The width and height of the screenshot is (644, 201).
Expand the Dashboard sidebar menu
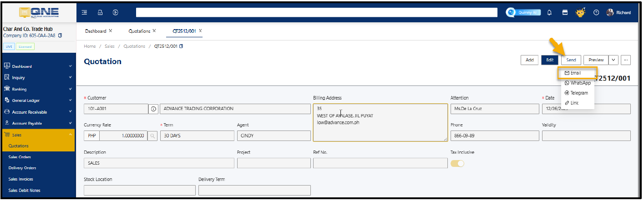[70, 66]
